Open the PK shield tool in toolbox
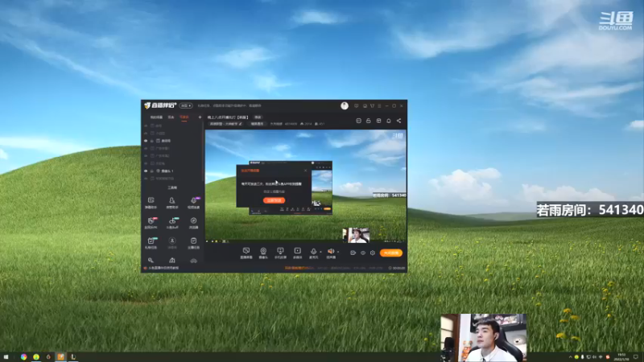 point(151,223)
